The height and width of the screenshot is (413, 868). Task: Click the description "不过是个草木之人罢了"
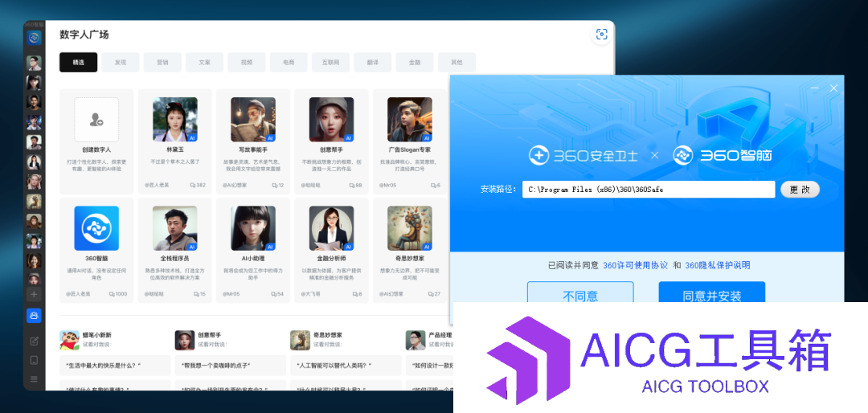175,162
